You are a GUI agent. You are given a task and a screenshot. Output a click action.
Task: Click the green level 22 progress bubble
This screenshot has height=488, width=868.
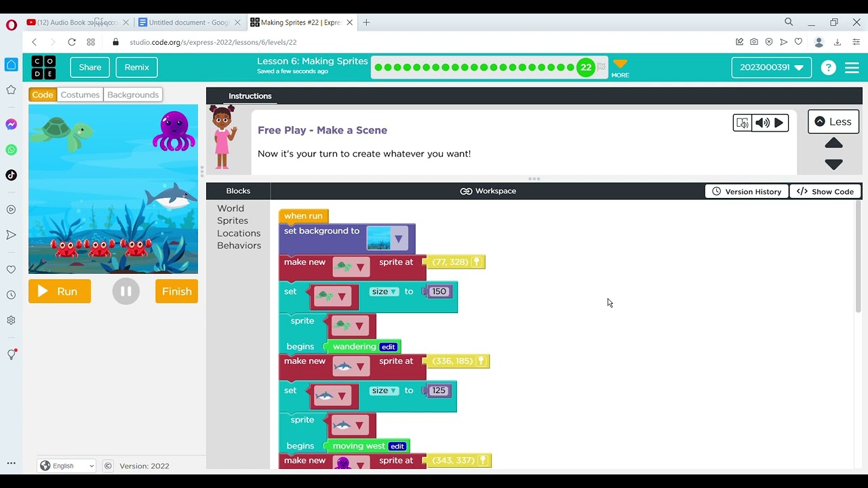point(586,68)
